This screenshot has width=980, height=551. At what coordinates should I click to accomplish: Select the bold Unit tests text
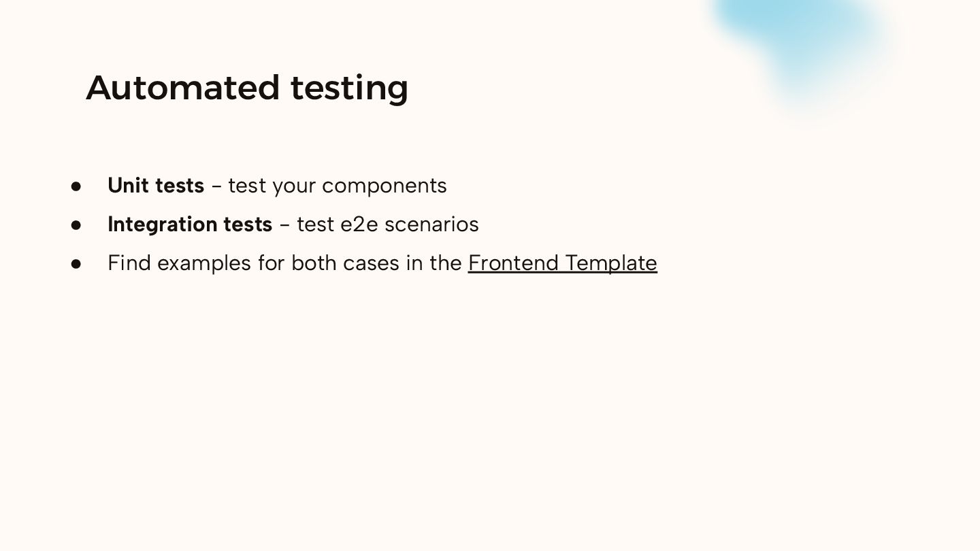click(x=156, y=185)
